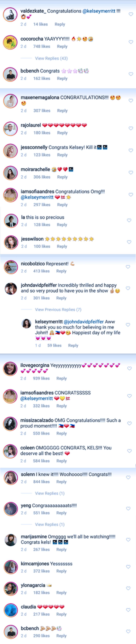136x644 pixels.
Task: Tap heart icon beside valdezkate_ comment
Action: pos(131,14)
